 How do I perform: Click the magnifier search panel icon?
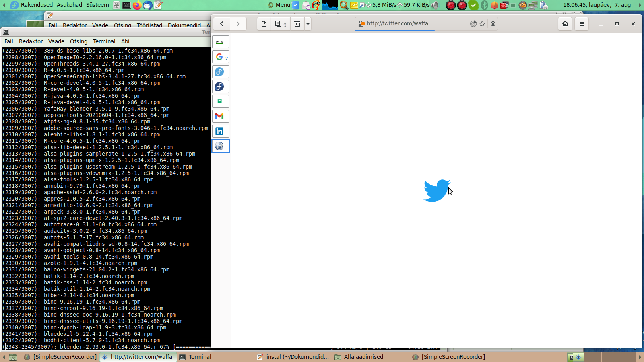point(344,5)
